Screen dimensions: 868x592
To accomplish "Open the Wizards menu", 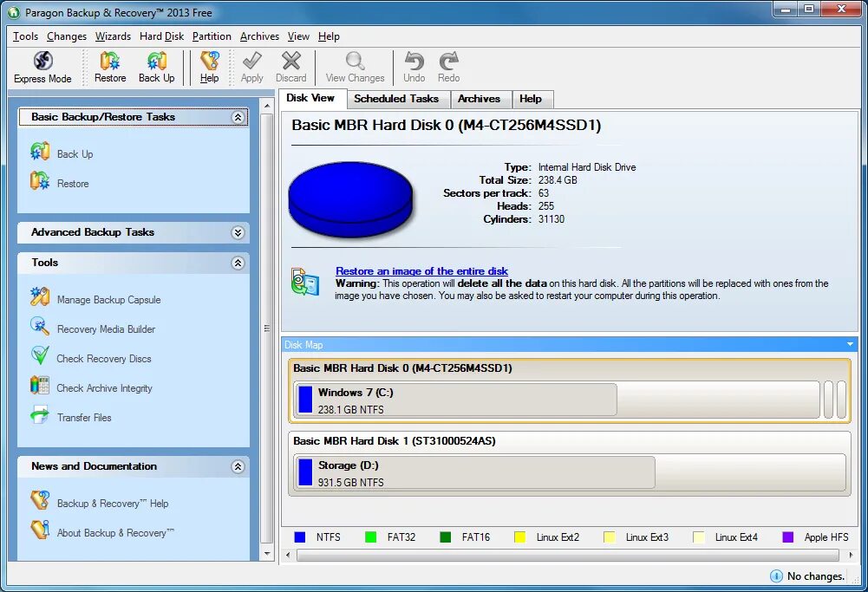I will click(x=113, y=36).
